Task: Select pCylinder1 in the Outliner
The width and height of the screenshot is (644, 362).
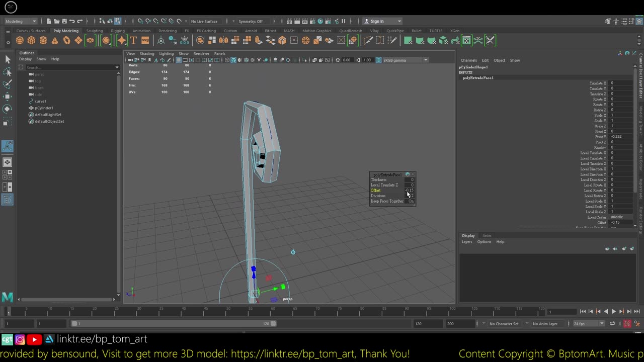Action: (44, 108)
